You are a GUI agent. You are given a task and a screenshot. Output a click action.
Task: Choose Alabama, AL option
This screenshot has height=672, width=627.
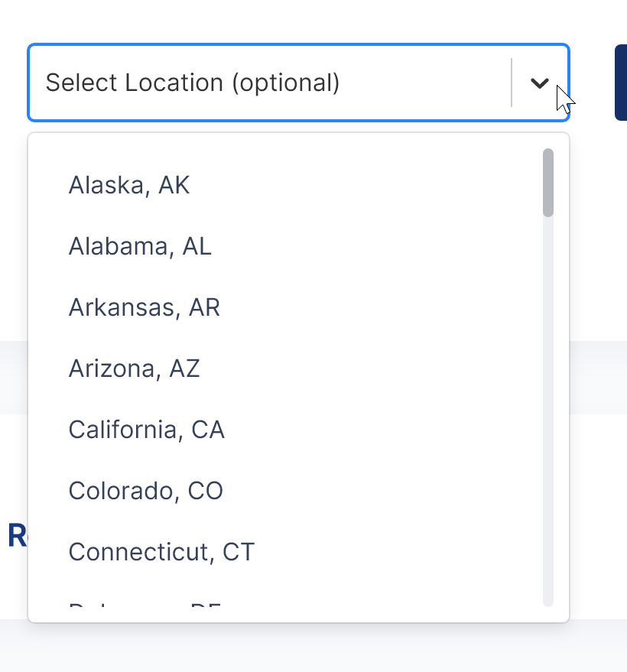pos(140,246)
